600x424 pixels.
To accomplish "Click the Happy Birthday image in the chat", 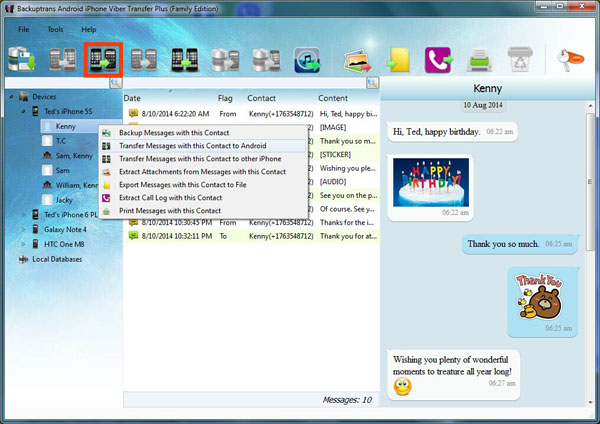I will click(431, 182).
